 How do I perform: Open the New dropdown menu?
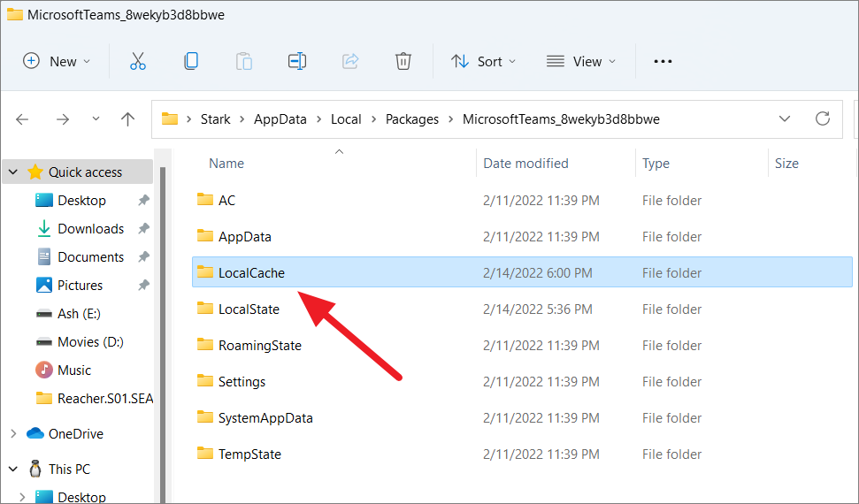coord(56,61)
